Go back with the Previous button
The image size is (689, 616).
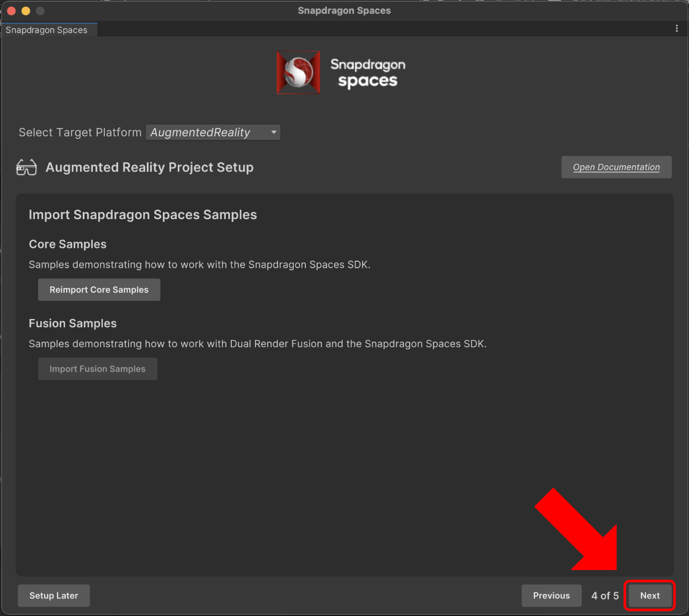pos(552,596)
